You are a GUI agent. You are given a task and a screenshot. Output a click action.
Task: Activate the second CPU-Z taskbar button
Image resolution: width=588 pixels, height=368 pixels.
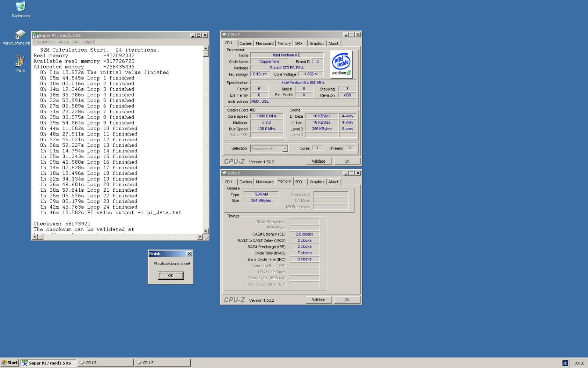click(x=162, y=363)
